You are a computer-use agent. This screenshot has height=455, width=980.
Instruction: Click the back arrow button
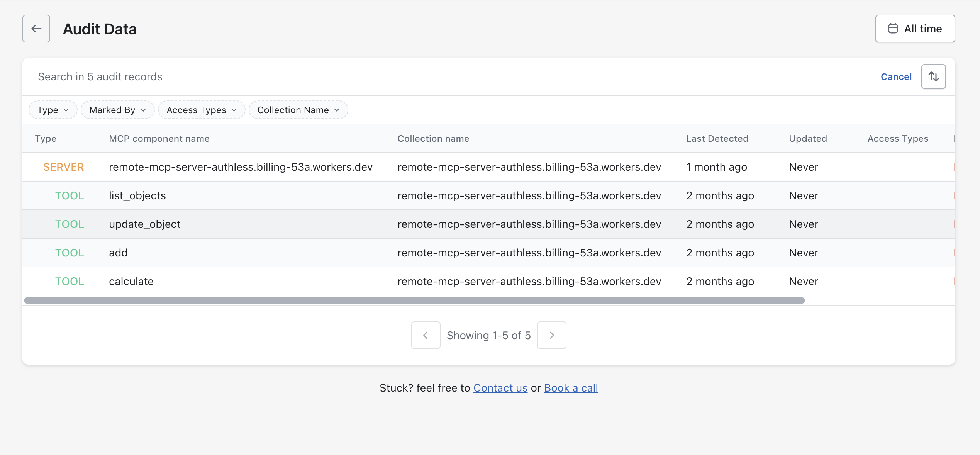pos(36,29)
